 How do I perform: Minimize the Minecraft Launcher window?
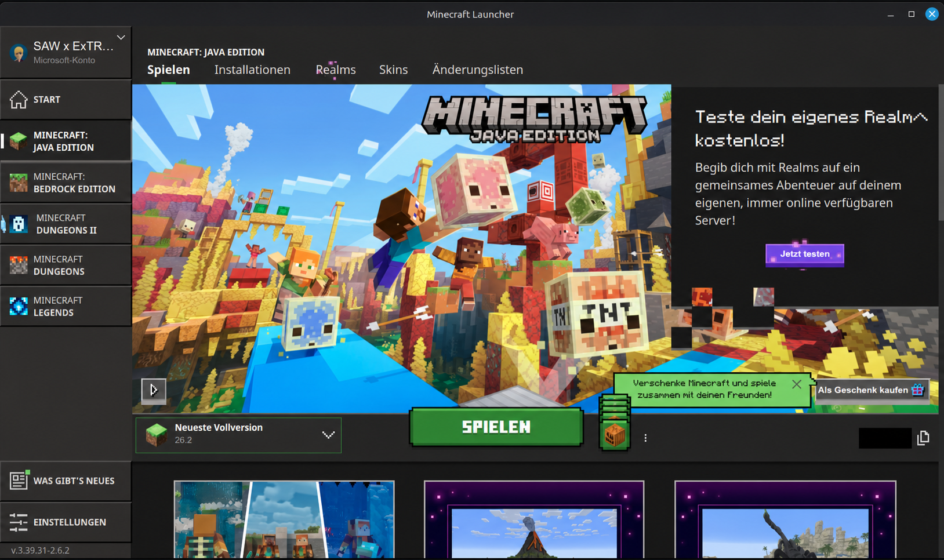click(x=891, y=14)
